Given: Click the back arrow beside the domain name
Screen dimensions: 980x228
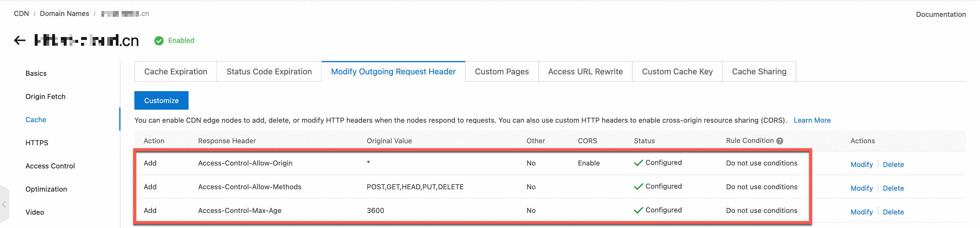Looking at the screenshot, I should [x=20, y=40].
